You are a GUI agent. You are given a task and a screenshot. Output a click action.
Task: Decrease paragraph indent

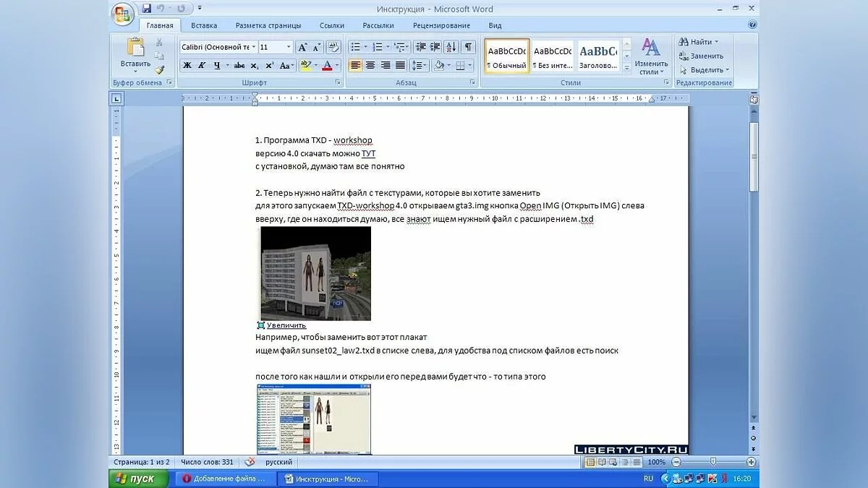coord(420,47)
